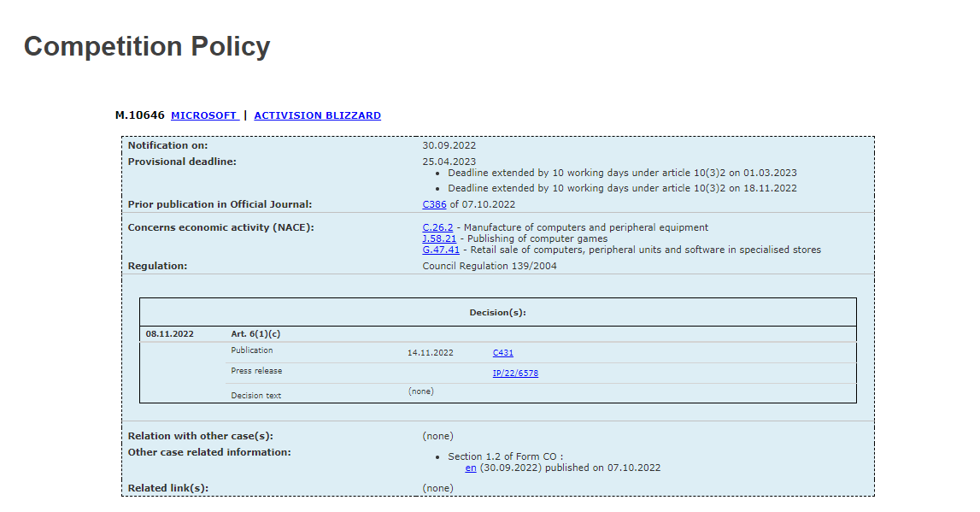Click the Related link(s) label
The width and height of the screenshot is (980, 512).
pos(168,488)
